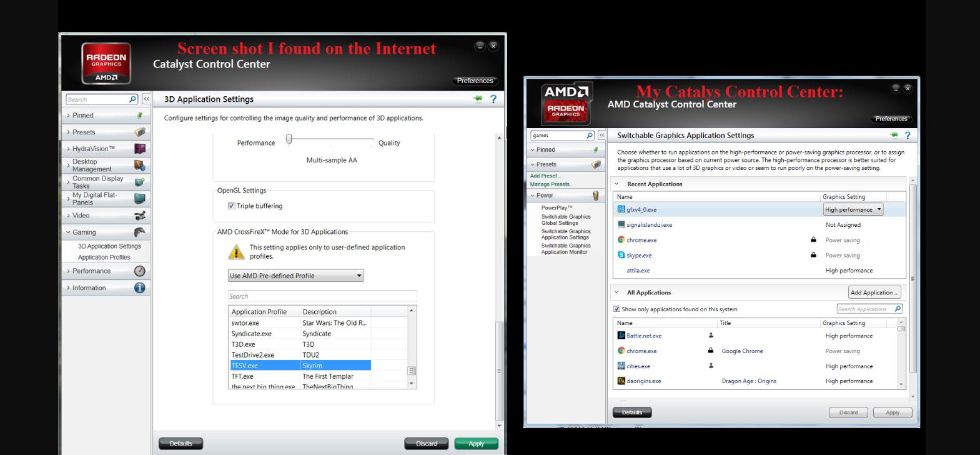The width and height of the screenshot is (980, 455).
Task: Click the green pin icon beside 3D Application Settings
Action: pyautogui.click(x=478, y=99)
